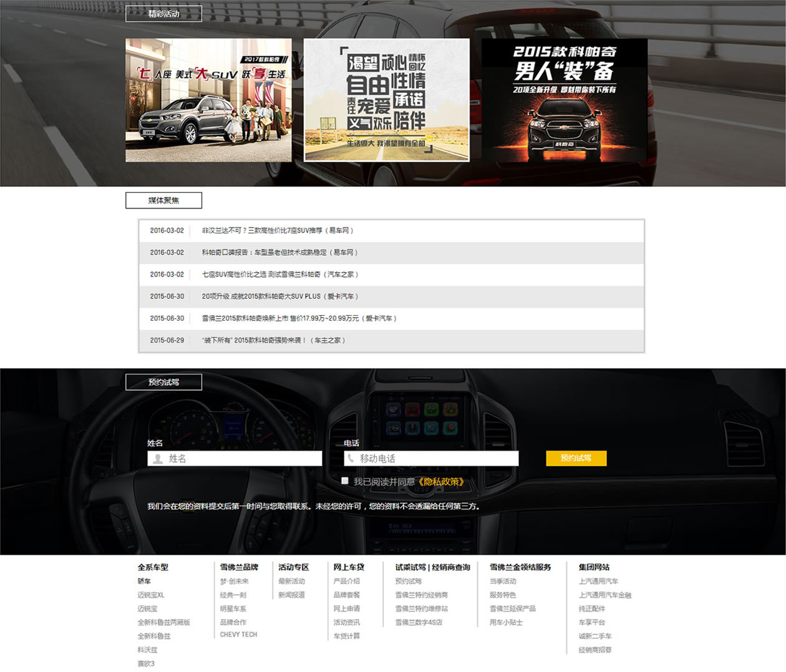Open the 雪佛兰特约维修站 footer link
The image size is (786, 672).
coord(422,608)
